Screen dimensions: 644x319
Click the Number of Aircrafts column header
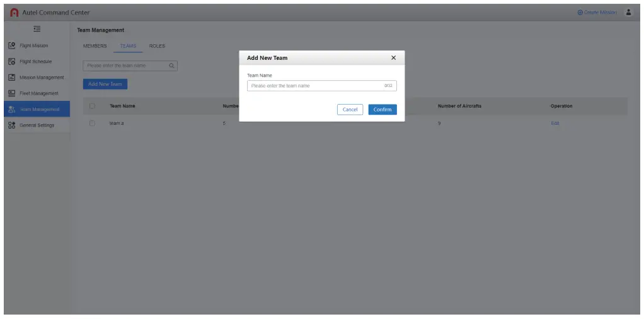tap(459, 106)
